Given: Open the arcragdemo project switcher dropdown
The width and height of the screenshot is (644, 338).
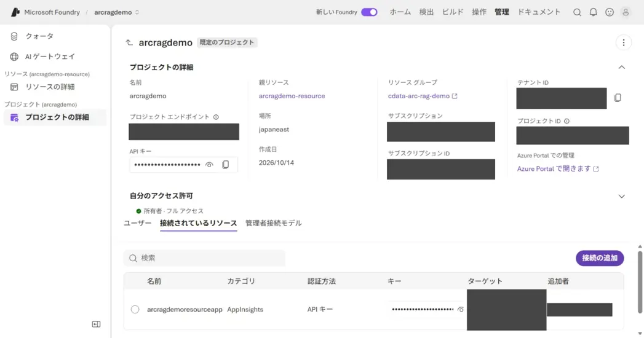Looking at the screenshot, I should [117, 12].
